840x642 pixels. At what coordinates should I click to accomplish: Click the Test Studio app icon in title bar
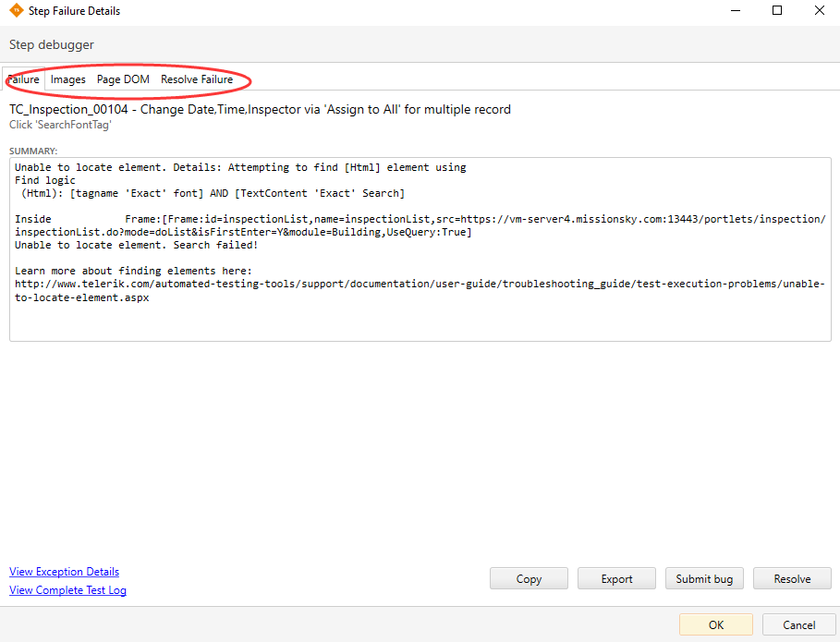pos(17,10)
